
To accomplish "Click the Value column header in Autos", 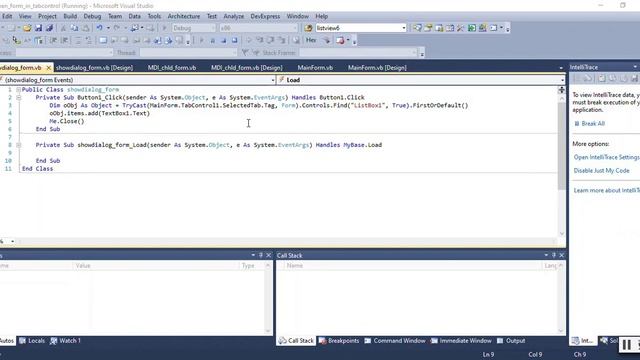I will [x=156, y=266].
